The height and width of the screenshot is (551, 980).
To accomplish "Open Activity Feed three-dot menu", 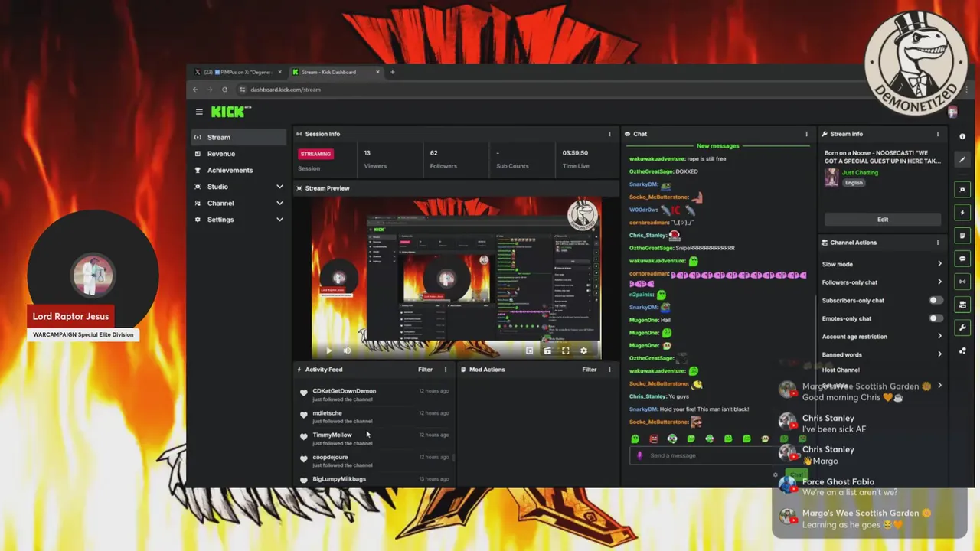I will [x=446, y=370].
